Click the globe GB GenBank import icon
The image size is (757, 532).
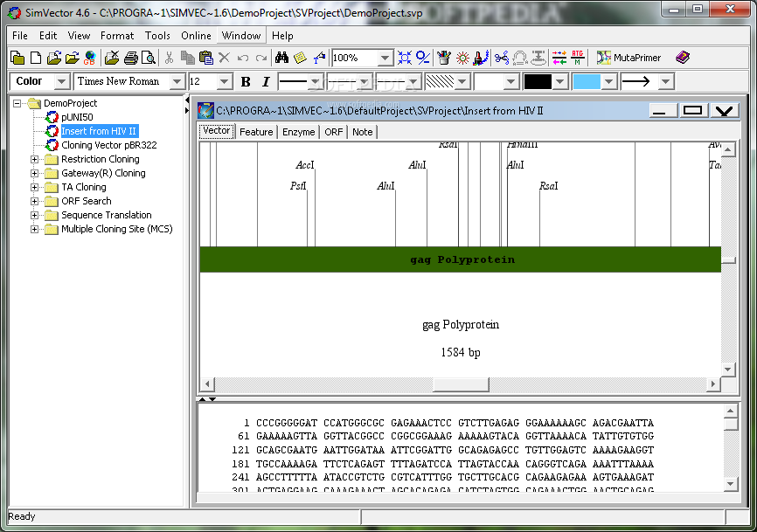click(90, 58)
